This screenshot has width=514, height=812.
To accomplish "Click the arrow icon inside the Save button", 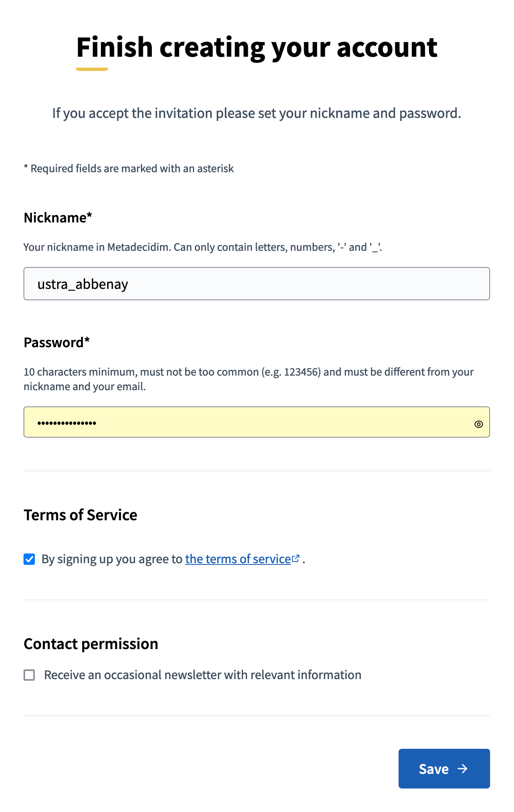I will (463, 768).
